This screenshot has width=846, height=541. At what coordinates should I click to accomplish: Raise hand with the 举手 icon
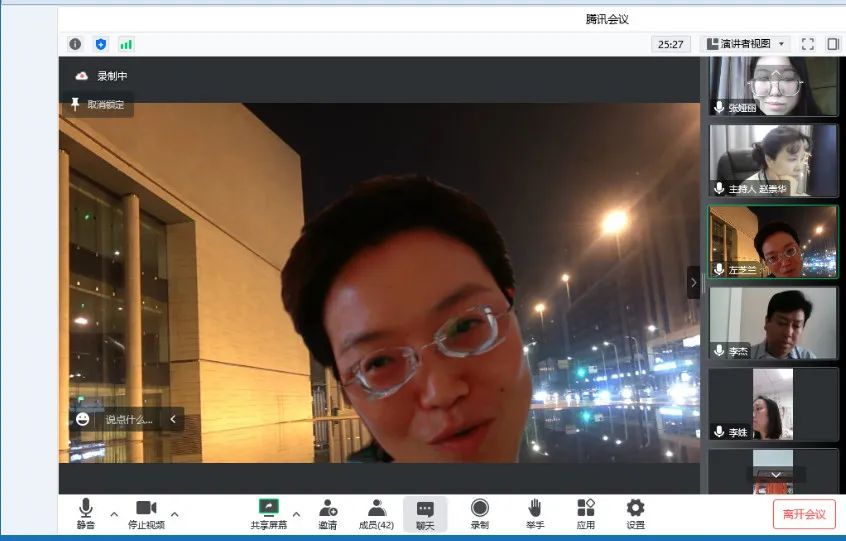pyautogui.click(x=535, y=513)
